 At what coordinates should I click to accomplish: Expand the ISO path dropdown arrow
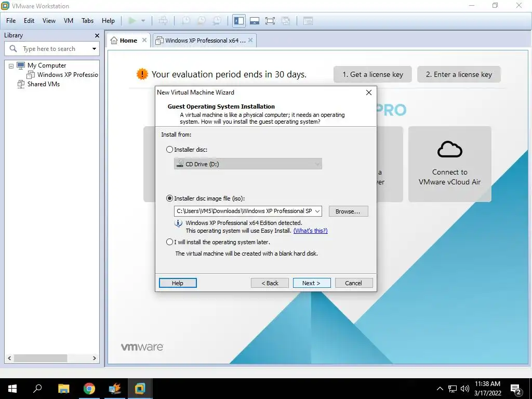point(317,211)
